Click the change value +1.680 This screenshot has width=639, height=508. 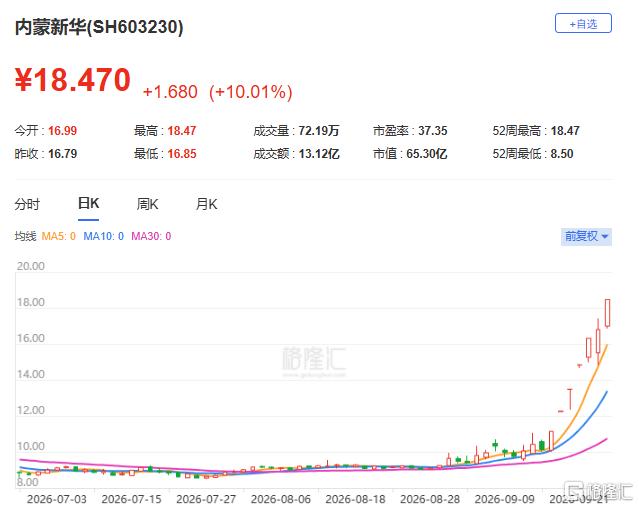point(170,92)
